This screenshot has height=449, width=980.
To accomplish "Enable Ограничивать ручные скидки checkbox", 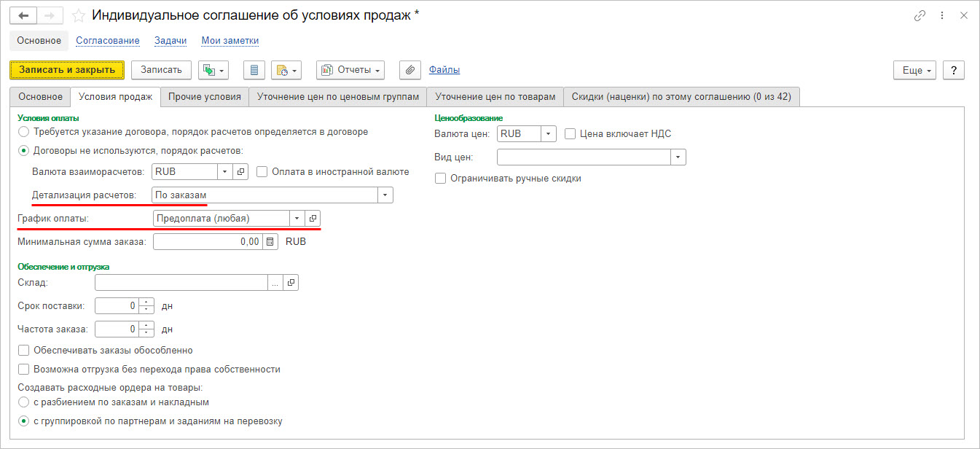I will 440,178.
